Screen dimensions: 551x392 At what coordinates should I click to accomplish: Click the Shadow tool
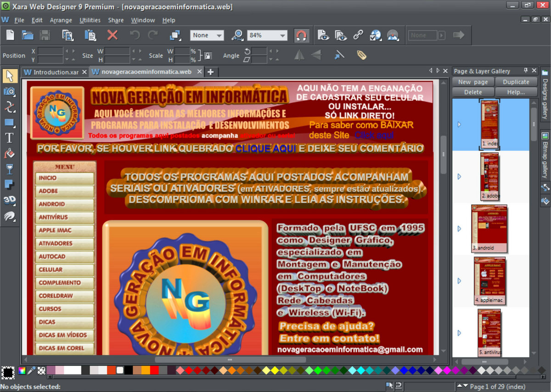pyautogui.click(x=10, y=185)
